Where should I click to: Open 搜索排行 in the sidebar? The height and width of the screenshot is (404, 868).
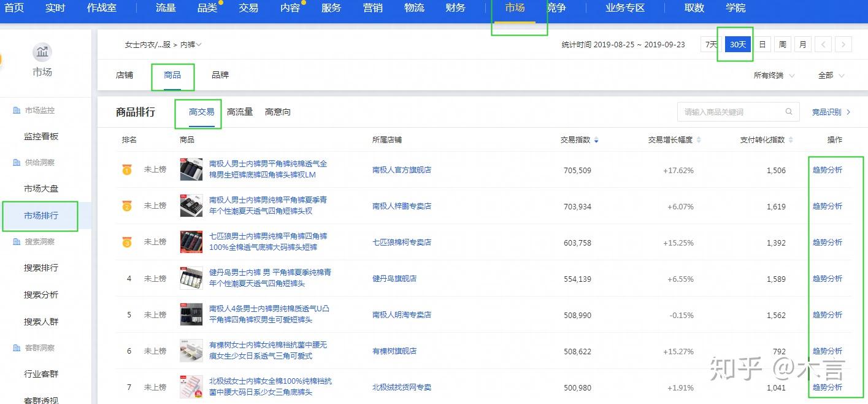coord(41,268)
